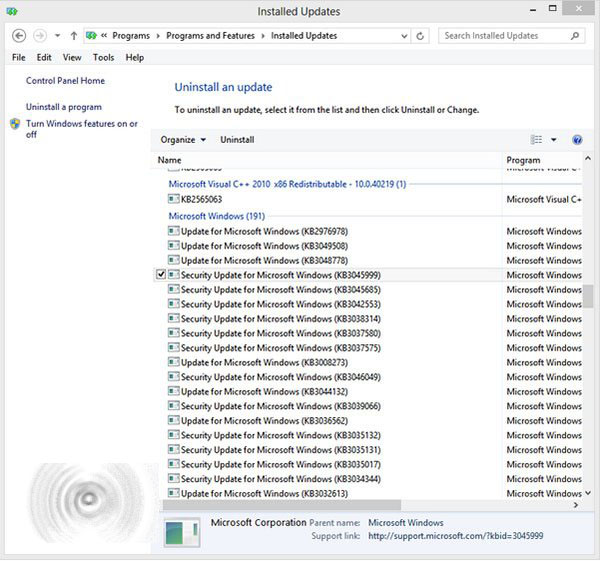Click Programs and Features breadcrumb

210,36
